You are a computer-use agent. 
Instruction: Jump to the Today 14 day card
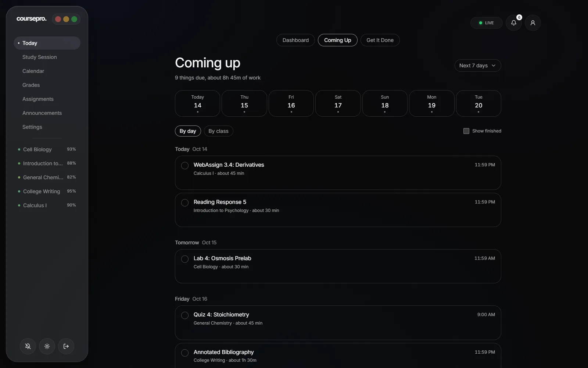click(x=197, y=103)
